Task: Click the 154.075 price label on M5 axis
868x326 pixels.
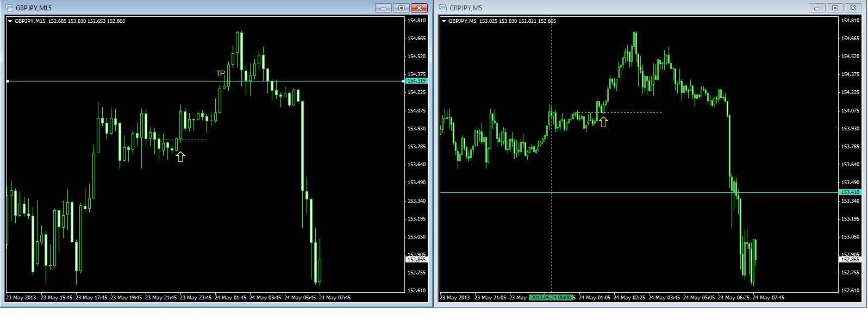Action: pos(850,111)
